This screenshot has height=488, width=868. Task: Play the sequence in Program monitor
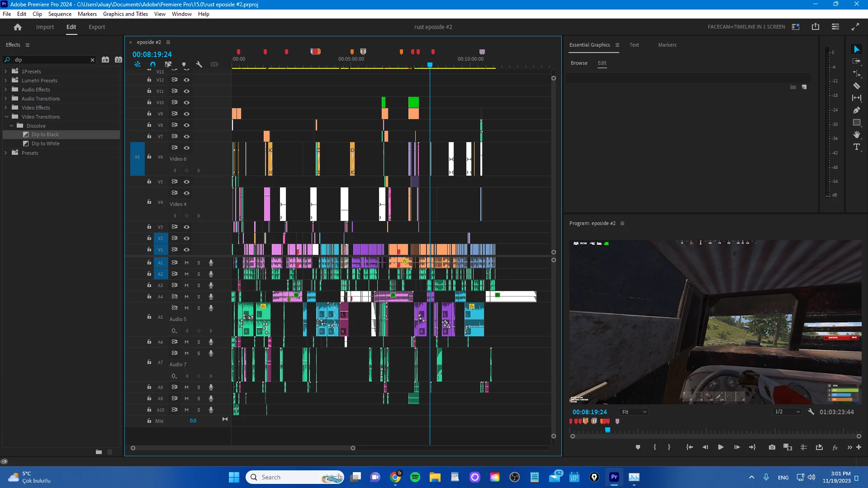tap(721, 447)
